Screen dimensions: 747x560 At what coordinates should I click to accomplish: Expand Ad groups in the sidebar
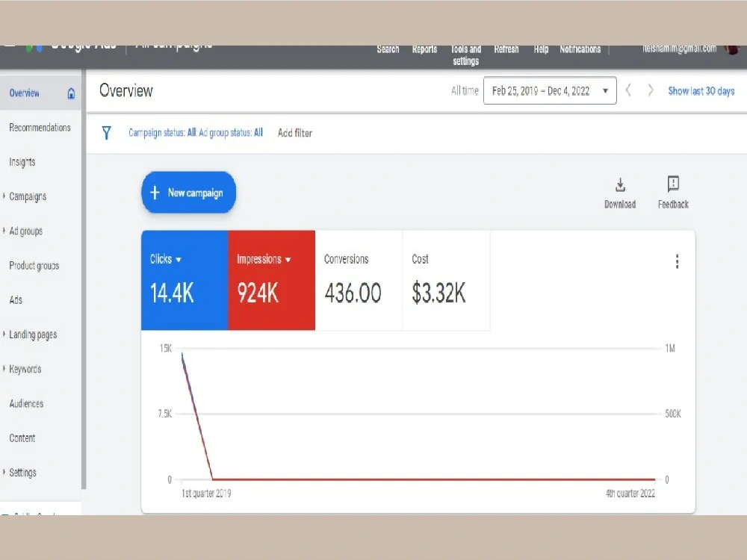[x=4, y=231]
